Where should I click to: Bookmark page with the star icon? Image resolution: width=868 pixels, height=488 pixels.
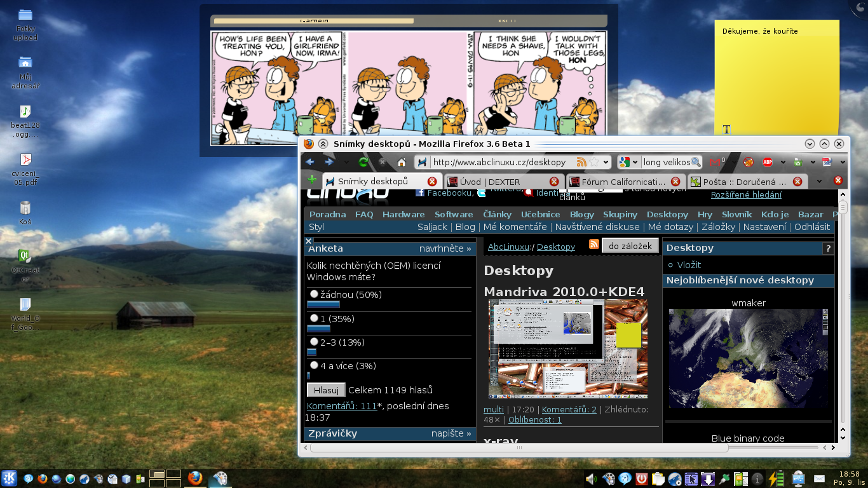pos(593,162)
